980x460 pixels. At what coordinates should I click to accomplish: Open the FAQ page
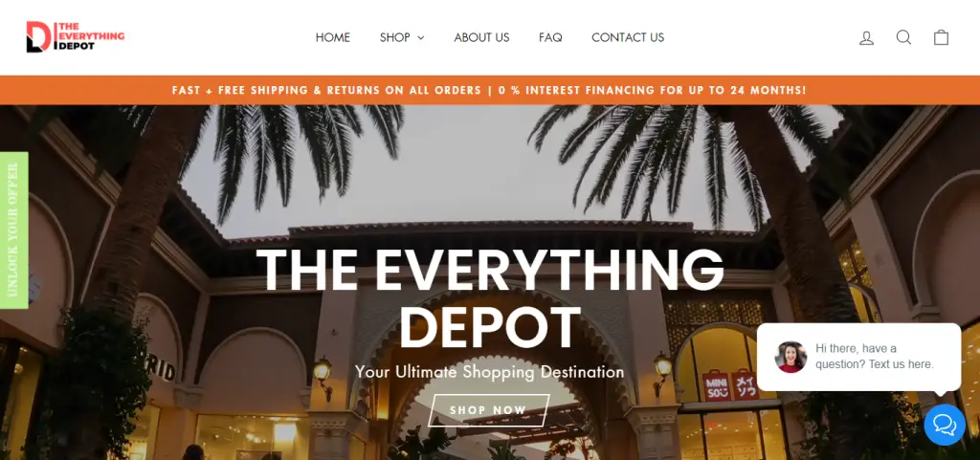pos(550,37)
